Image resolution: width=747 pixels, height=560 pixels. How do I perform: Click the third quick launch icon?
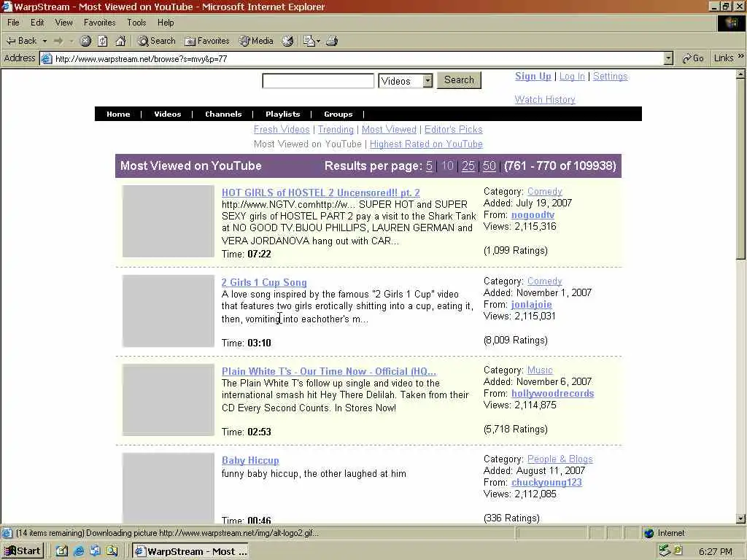pos(95,551)
